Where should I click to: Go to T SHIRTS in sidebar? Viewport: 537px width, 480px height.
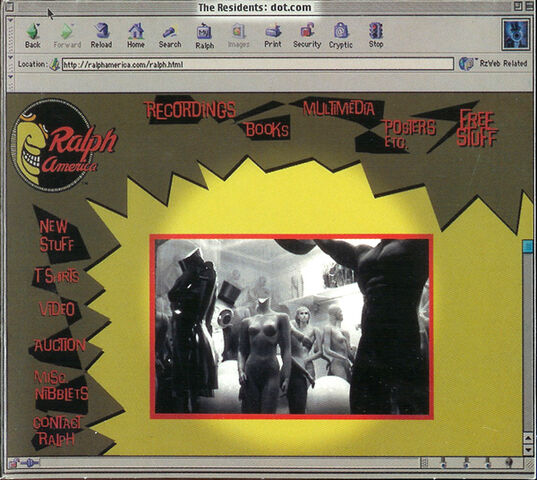click(57, 276)
